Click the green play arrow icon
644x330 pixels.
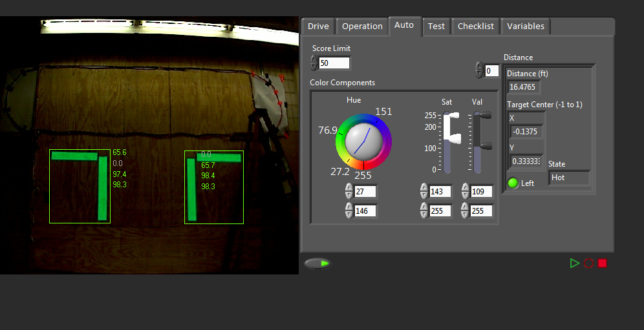pyautogui.click(x=574, y=263)
